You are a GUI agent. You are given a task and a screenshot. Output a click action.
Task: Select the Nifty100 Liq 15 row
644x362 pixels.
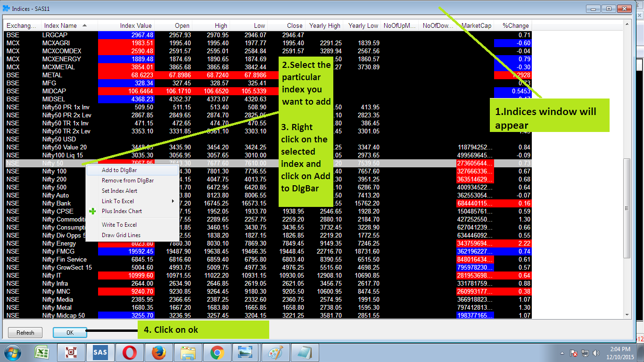click(x=268, y=155)
